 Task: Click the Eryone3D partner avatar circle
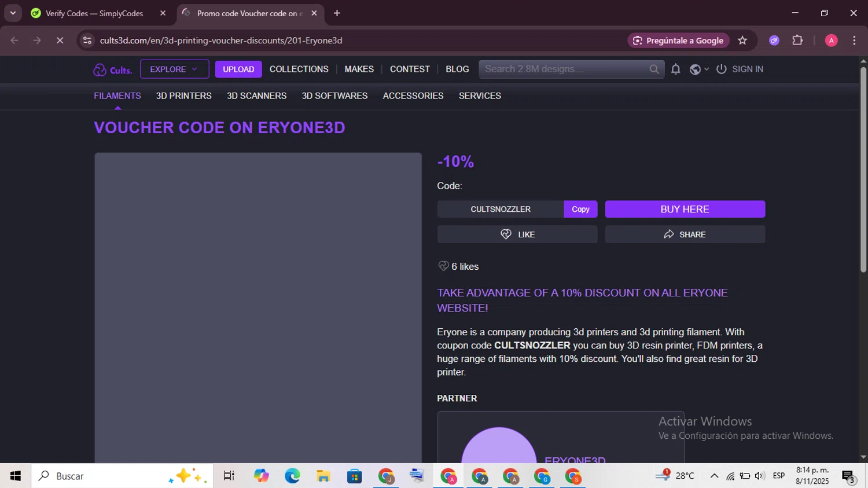(x=499, y=445)
